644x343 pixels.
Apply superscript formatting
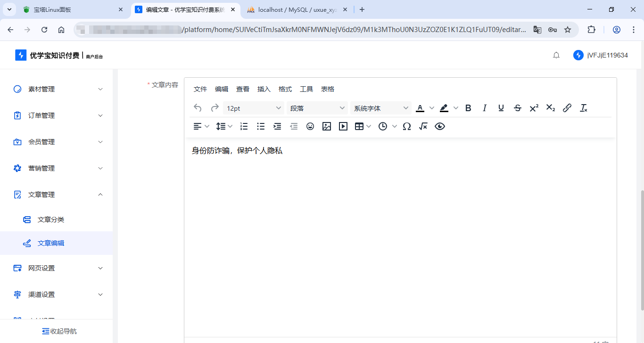click(534, 108)
